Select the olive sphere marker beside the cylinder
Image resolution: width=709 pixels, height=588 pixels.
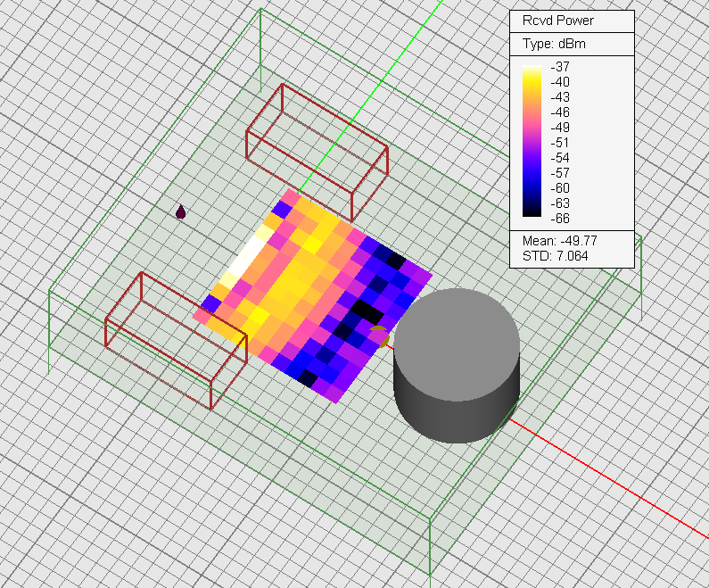click(378, 335)
